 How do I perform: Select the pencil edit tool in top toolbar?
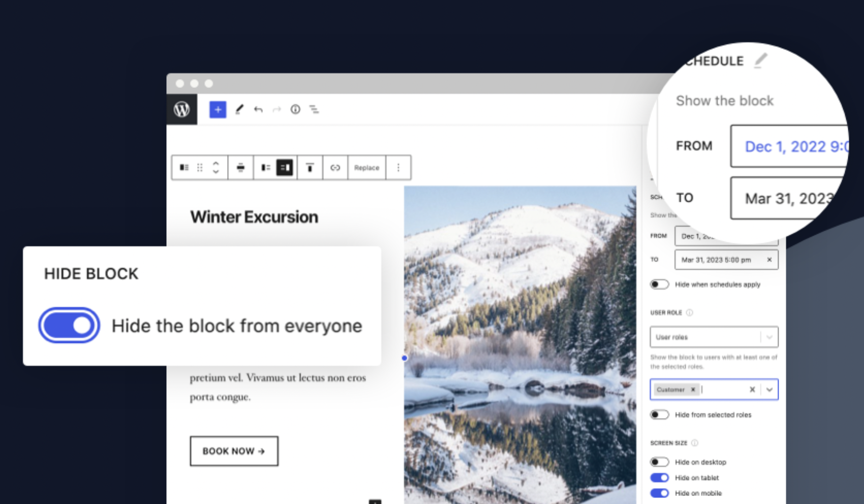[239, 109]
